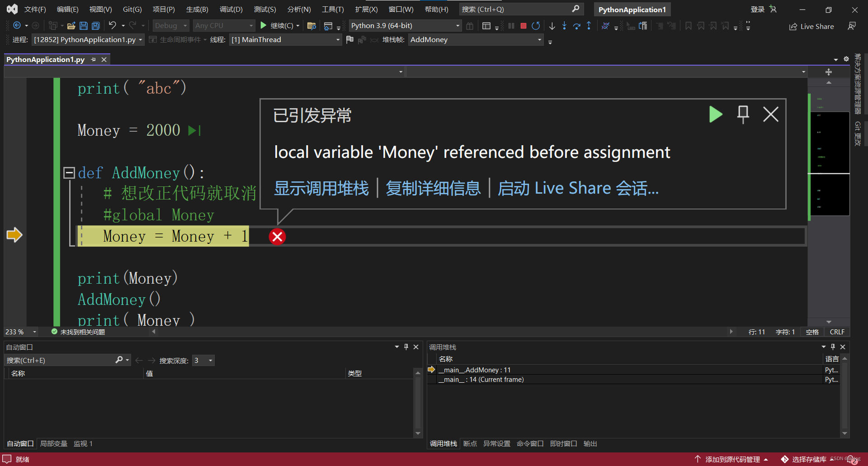Stop debugging with the red square
Viewport: 868px width, 466px height.
(524, 26)
